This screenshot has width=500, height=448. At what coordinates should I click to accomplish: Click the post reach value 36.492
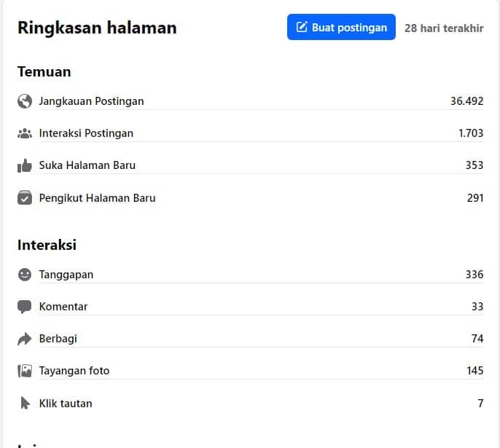[466, 101]
